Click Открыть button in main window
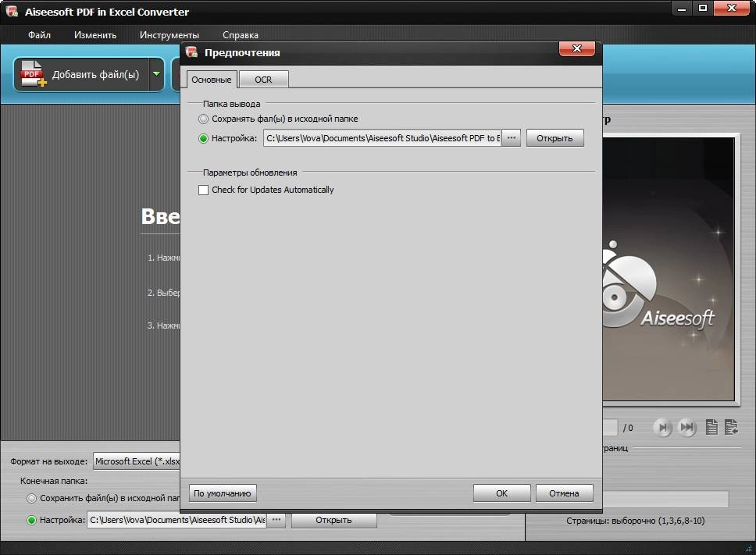This screenshot has height=555, width=756. 333,521
